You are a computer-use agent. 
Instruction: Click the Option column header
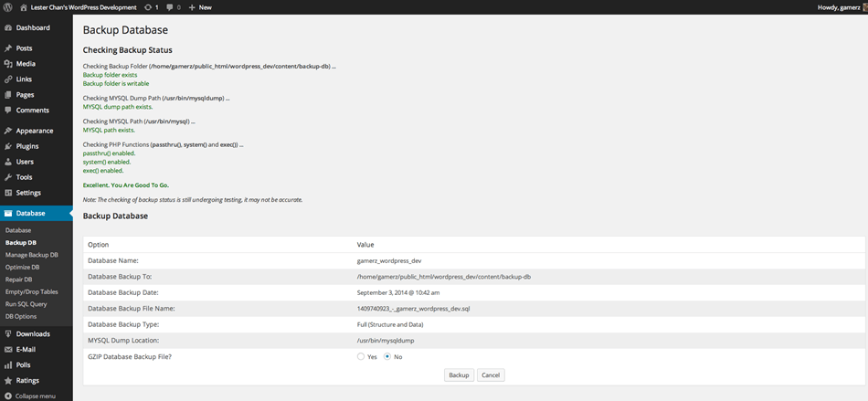pyautogui.click(x=99, y=245)
